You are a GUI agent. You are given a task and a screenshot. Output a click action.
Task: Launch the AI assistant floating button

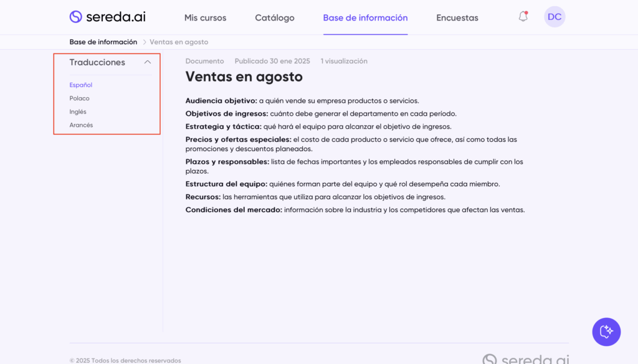coord(606,332)
